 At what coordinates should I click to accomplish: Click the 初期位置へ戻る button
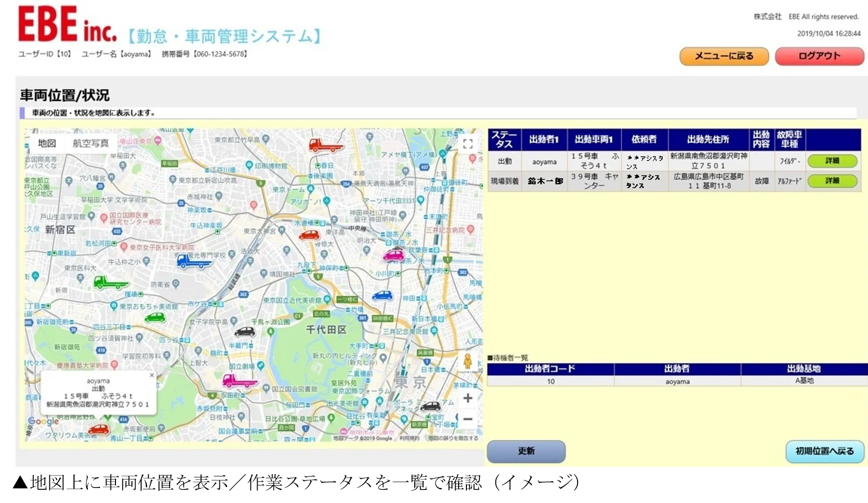825,451
